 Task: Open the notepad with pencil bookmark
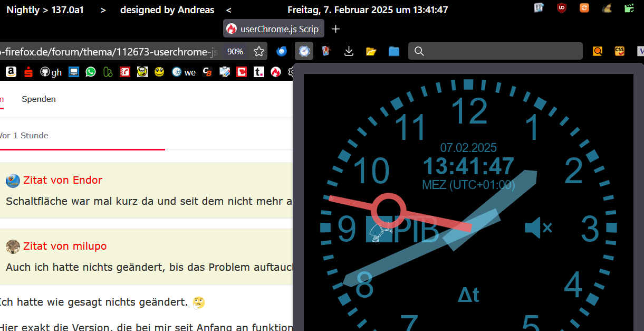(x=225, y=72)
